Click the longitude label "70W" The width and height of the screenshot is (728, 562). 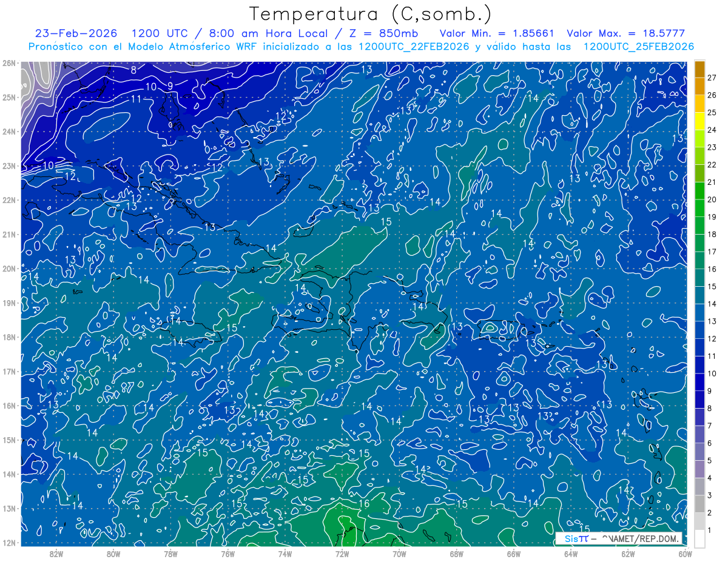click(x=399, y=554)
